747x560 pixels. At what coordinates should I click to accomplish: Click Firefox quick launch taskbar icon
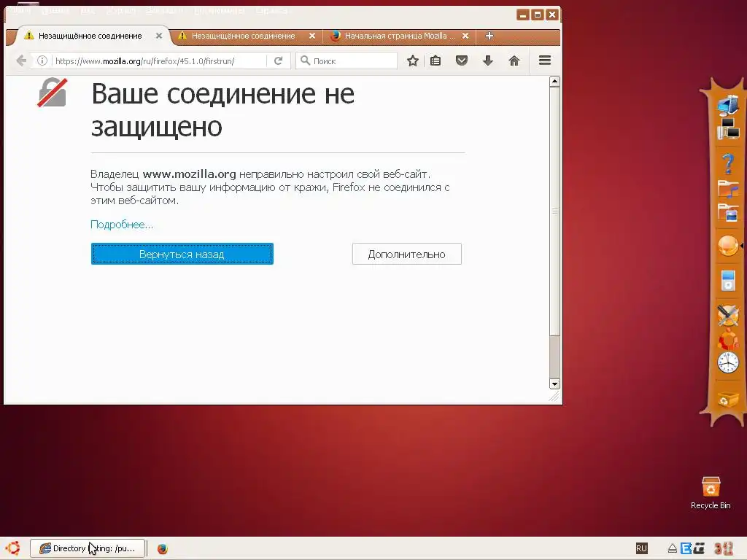coord(163,548)
